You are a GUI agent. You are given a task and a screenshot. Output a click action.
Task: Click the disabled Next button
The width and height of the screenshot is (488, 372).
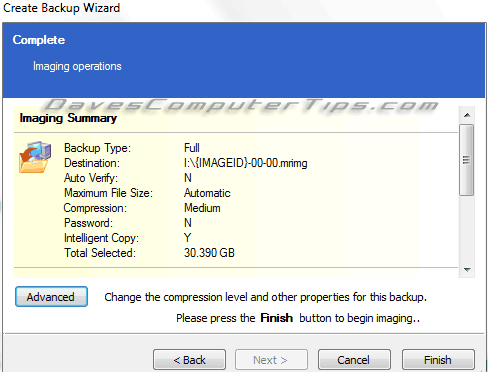tap(271, 360)
